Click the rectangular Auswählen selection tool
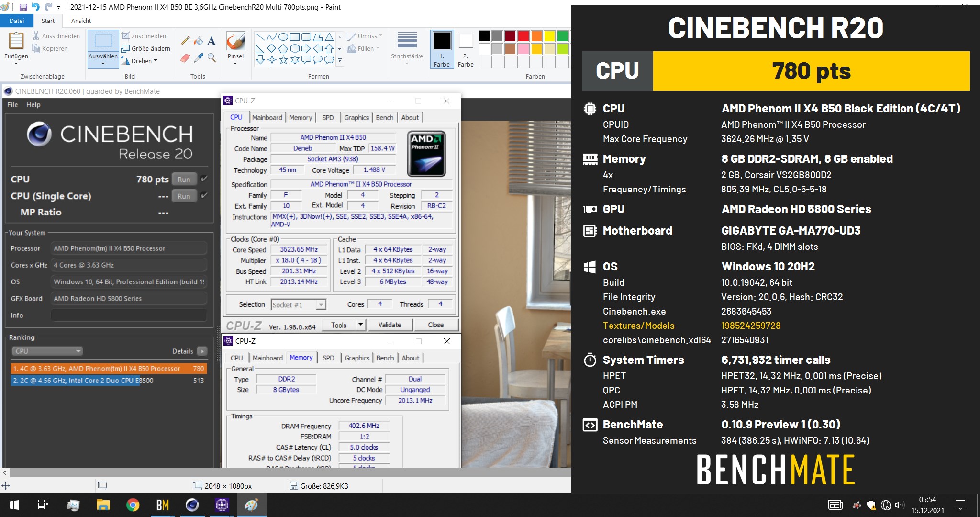This screenshot has height=517, width=980. pos(103,40)
